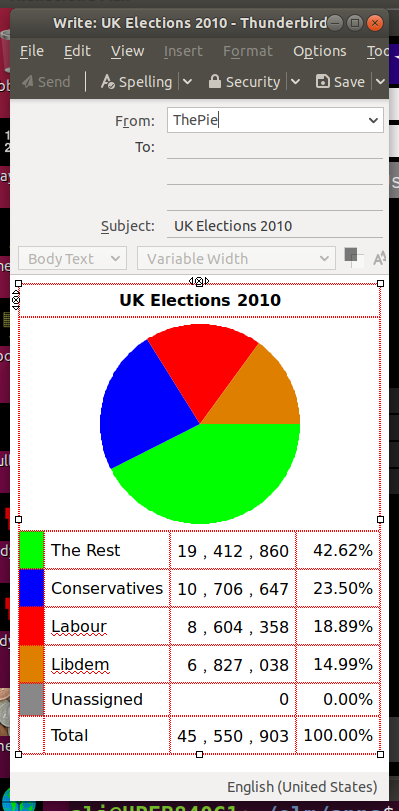Click the To recipient address field
This screenshot has width=399, height=811.
(x=275, y=147)
